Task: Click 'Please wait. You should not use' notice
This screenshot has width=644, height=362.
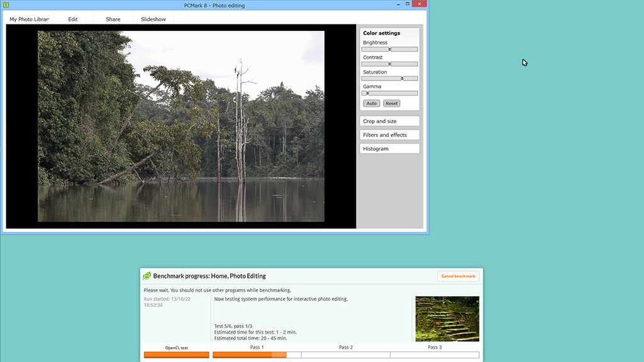Action: pyautogui.click(x=217, y=290)
